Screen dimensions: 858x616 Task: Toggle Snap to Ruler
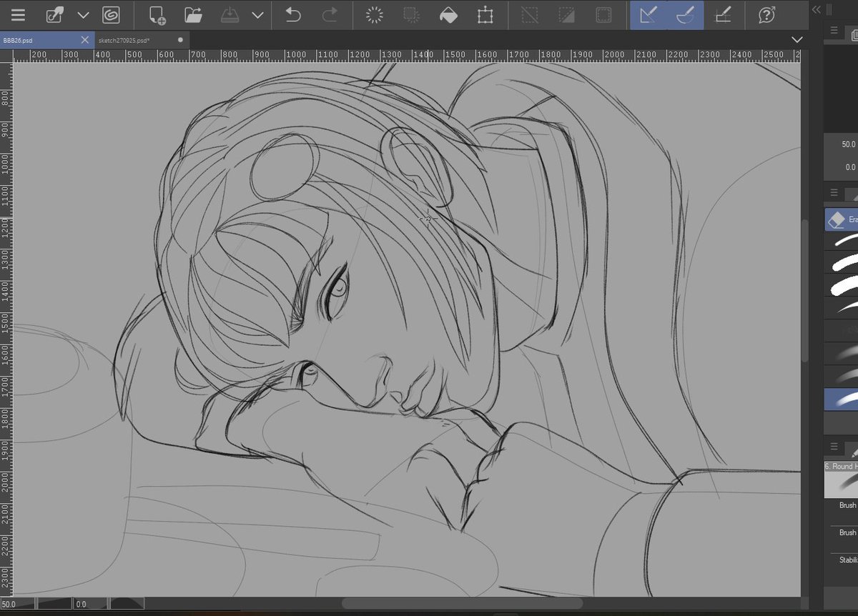tap(649, 15)
